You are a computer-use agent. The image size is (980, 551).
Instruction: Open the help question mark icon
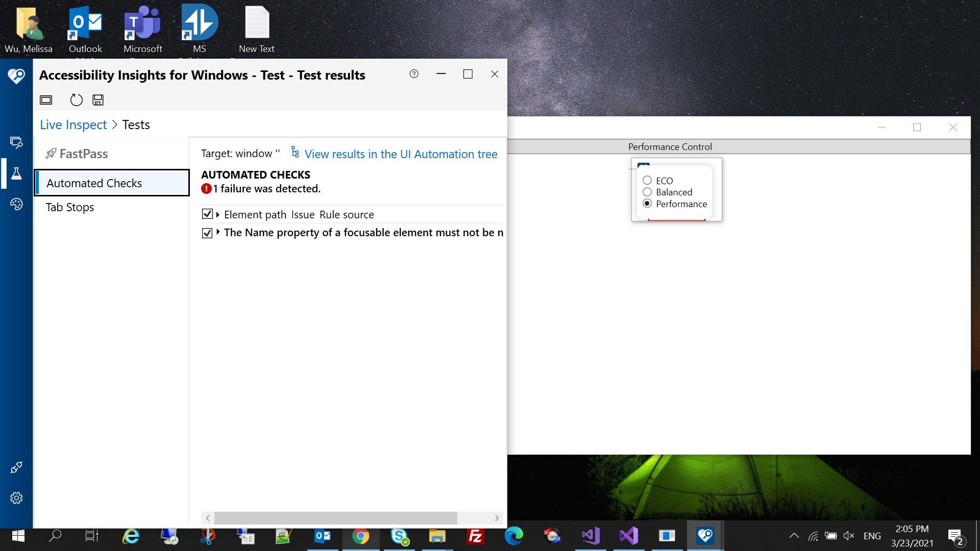pos(414,74)
